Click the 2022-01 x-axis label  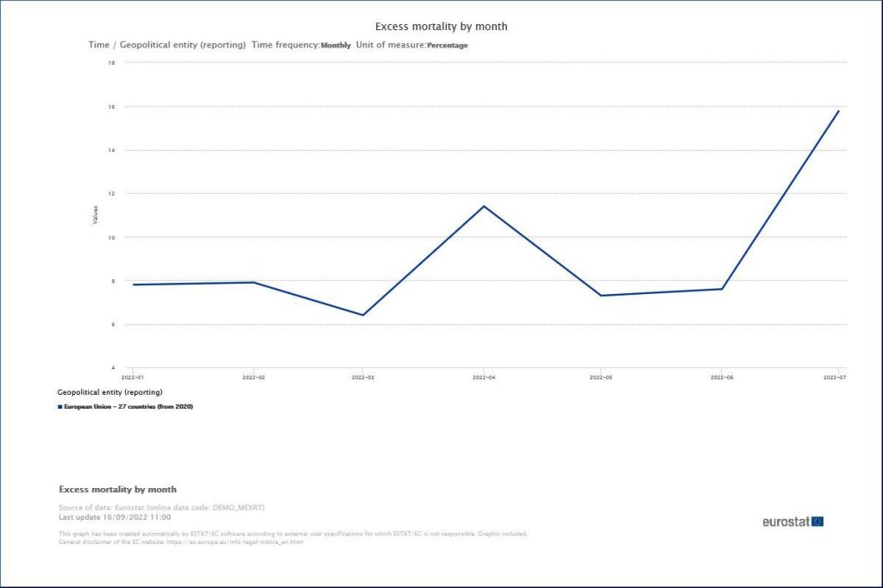(x=132, y=378)
